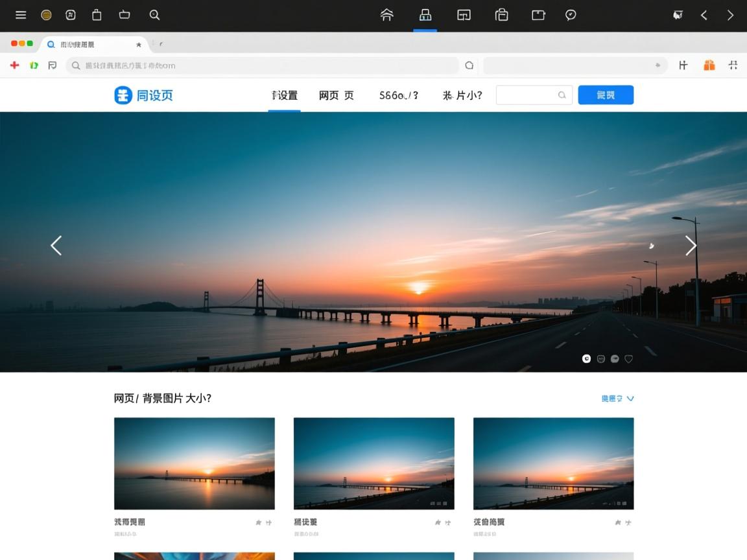Click the right chevron to advance the carousel
Screen dimensions: 747x560
click(x=690, y=246)
